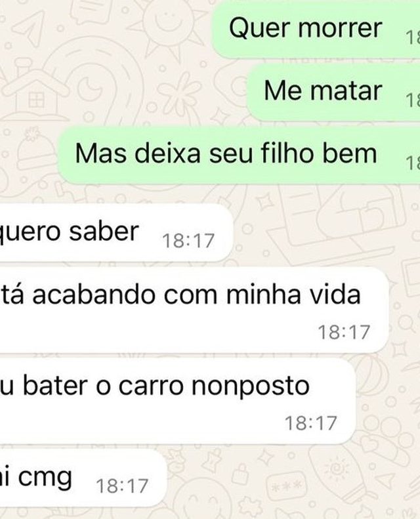Tap the "bater o carro nonposto" message
The image size is (420, 519).
(x=178, y=400)
